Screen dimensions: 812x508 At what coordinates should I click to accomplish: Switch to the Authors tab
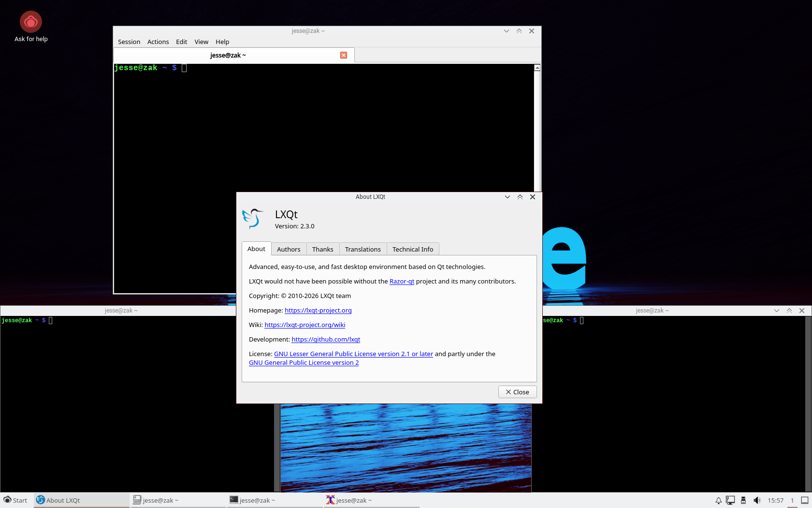[x=289, y=249]
